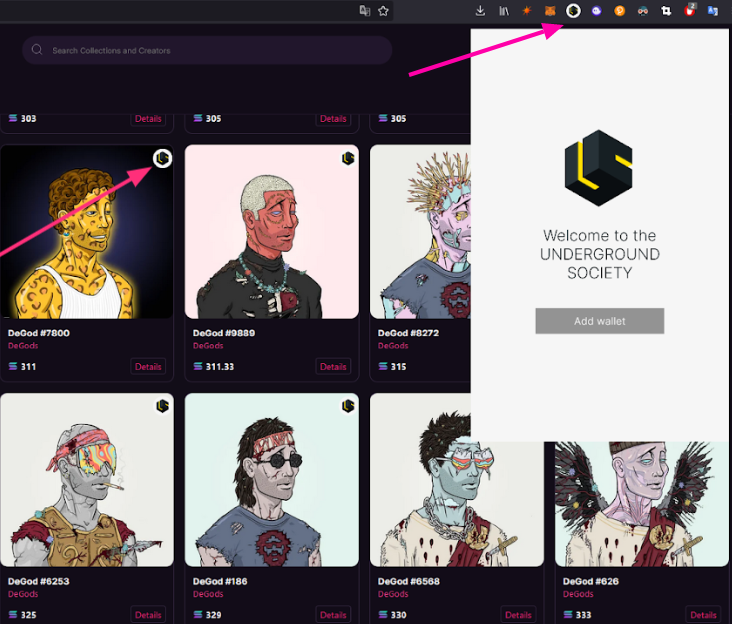Open the DeGod #8272 spiky crown artwork

point(420,231)
